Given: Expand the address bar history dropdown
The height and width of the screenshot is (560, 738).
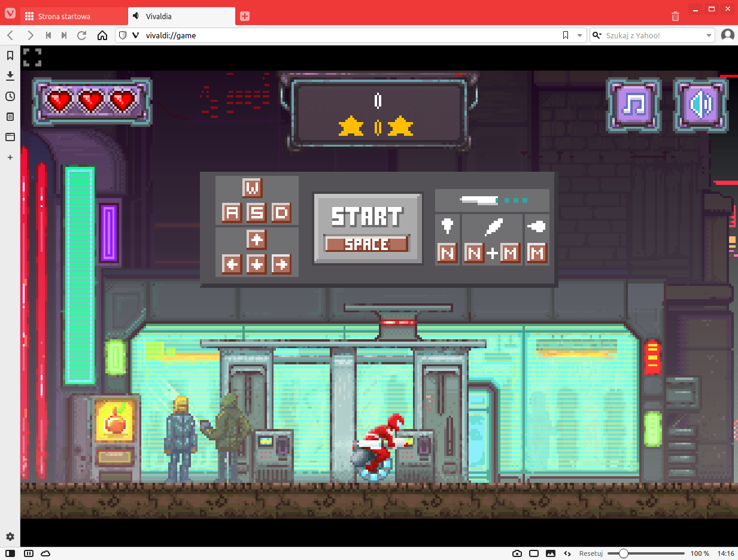Looking at the screenshot, I should tap(579, 35).
